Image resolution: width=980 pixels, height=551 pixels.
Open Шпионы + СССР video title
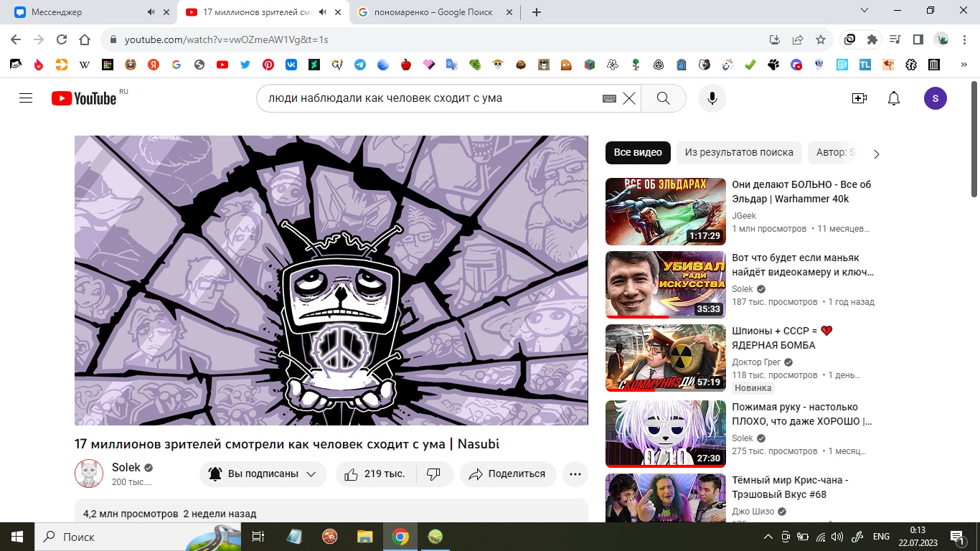782,338
